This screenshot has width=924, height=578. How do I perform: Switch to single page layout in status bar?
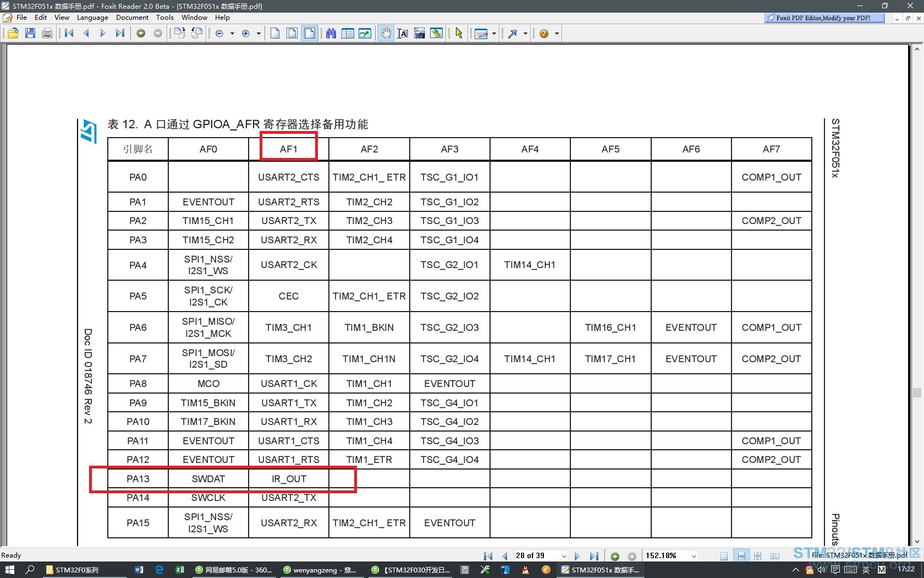[724, 556]
